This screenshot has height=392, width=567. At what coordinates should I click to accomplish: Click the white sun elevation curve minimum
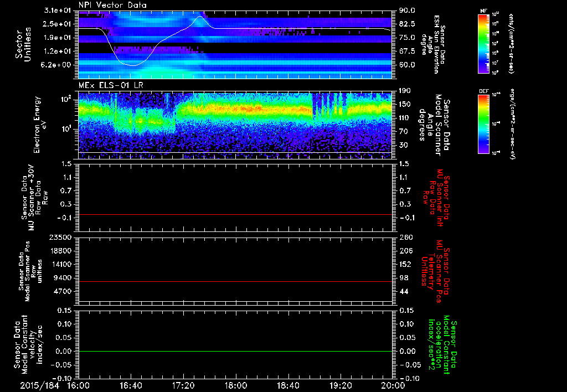[x=133, y=65]
